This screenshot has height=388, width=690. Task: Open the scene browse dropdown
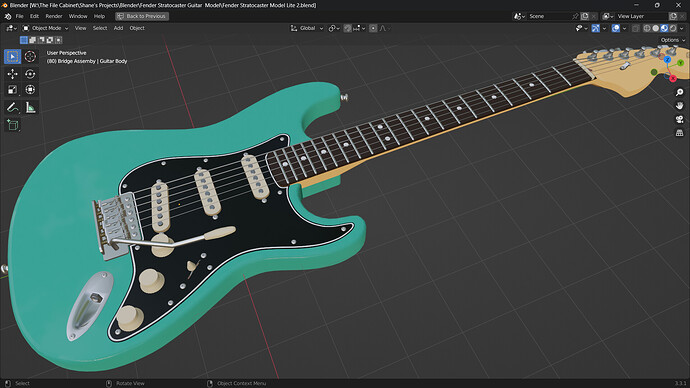click(519, 16)
